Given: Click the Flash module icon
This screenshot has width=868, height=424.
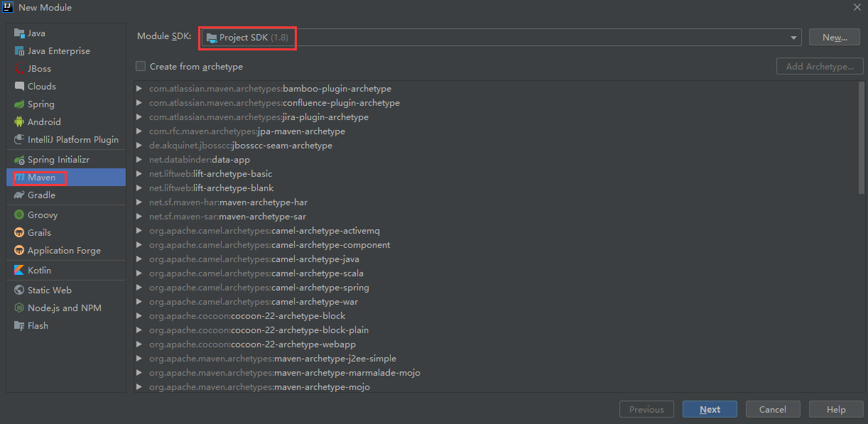Looking at the screenshot, I should click(x=19, y=326).
